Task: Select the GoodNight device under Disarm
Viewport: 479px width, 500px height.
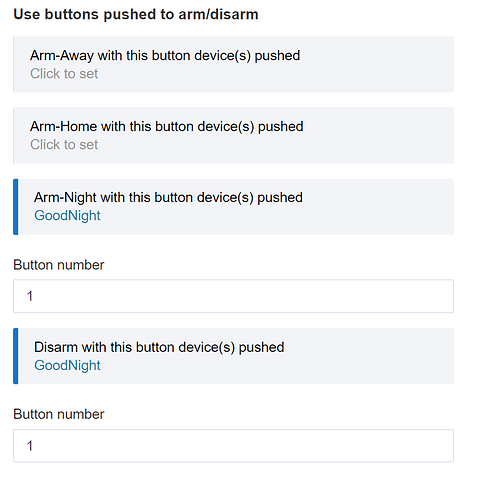Action: coord(67,365)
